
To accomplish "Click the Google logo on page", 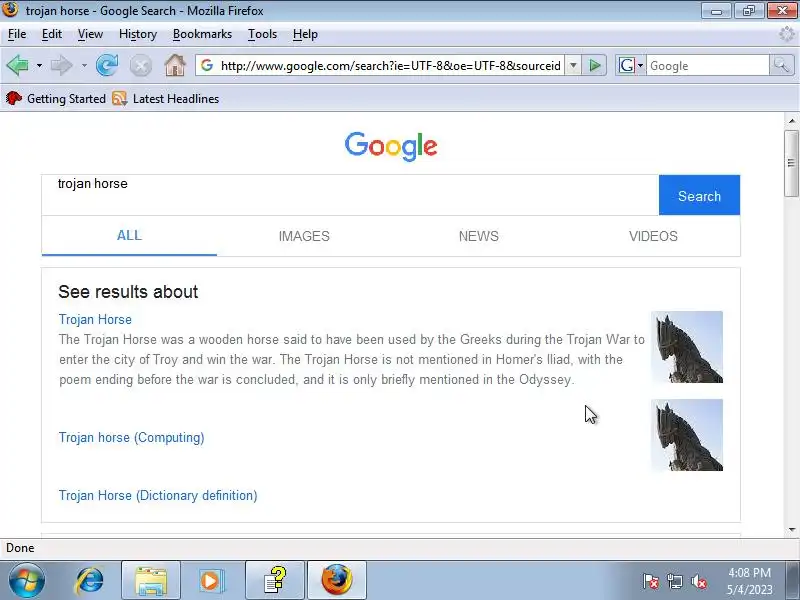I will pyautogui.click(x=391, y=146).
